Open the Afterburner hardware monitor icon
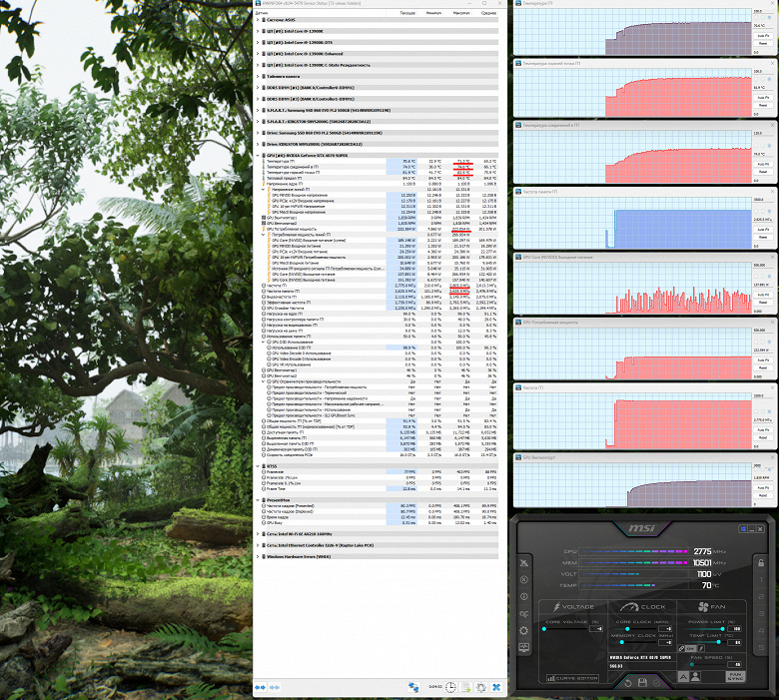This screenshot has width=779, height=700. (523, 647)
